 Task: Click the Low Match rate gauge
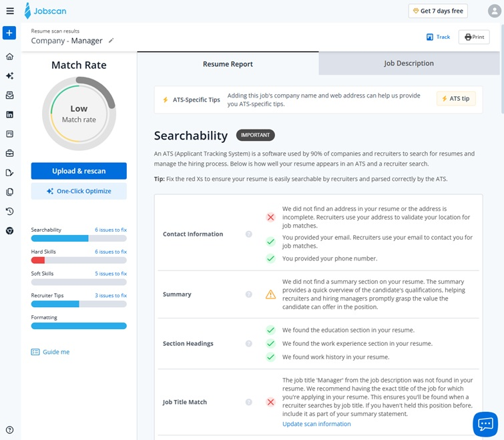point(79,114)
